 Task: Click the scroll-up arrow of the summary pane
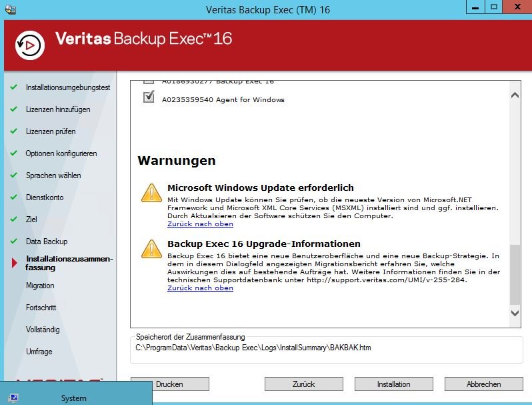(x=515, y=95)
